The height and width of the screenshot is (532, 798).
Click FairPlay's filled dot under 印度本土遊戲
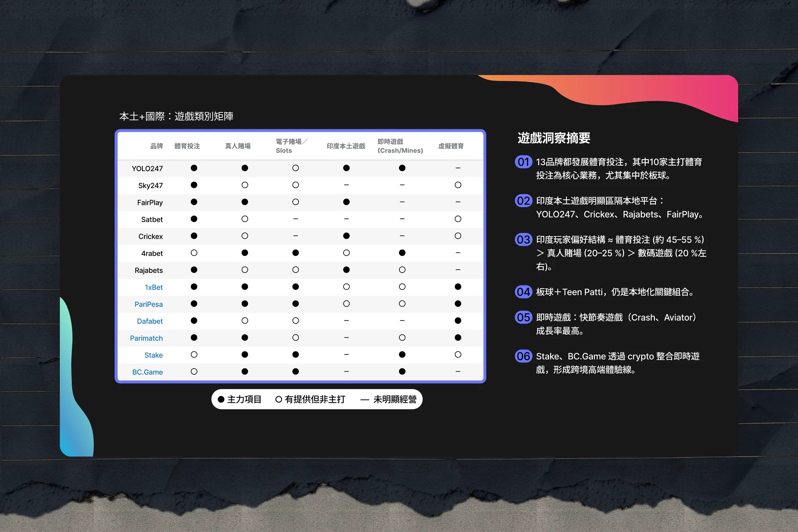[x=346, y=202]
